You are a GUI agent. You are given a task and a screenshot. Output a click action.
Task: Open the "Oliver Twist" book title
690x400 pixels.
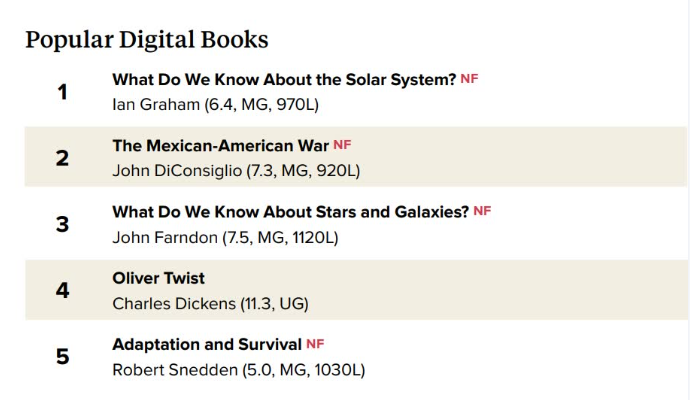click(x=158, y=278)
